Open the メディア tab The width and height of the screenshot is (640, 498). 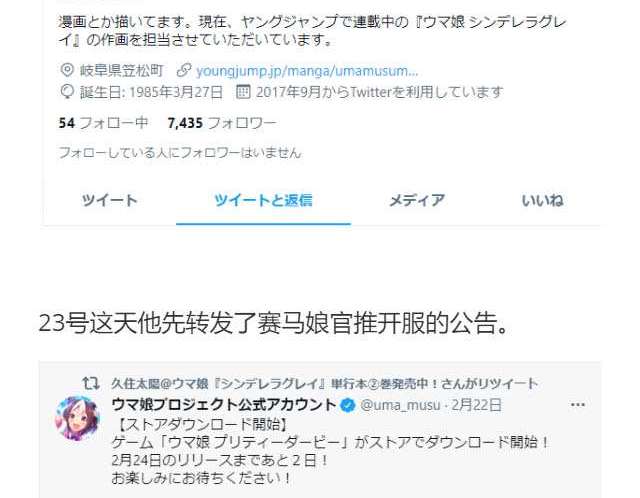coord(417,200)
